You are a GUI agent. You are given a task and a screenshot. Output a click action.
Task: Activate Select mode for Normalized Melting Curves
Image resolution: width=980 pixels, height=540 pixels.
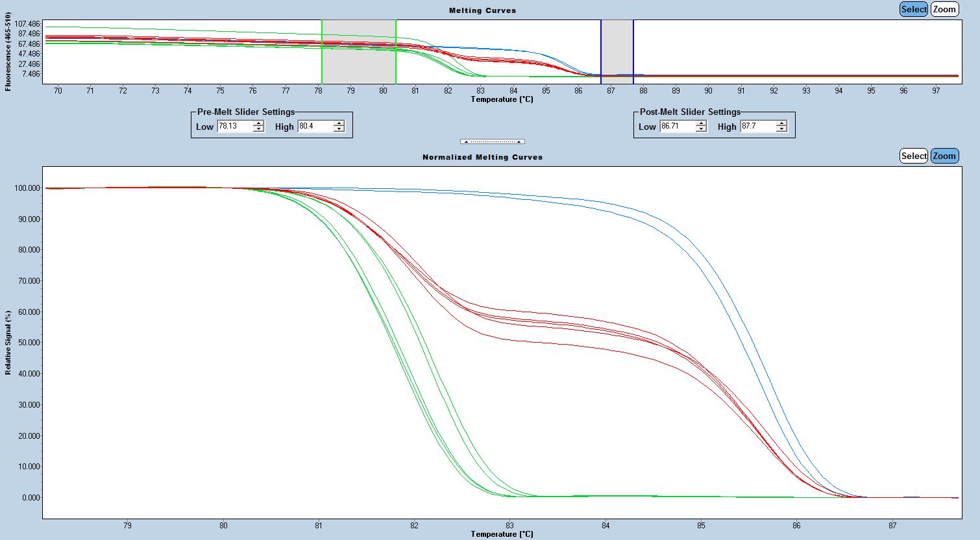(913, 156)
